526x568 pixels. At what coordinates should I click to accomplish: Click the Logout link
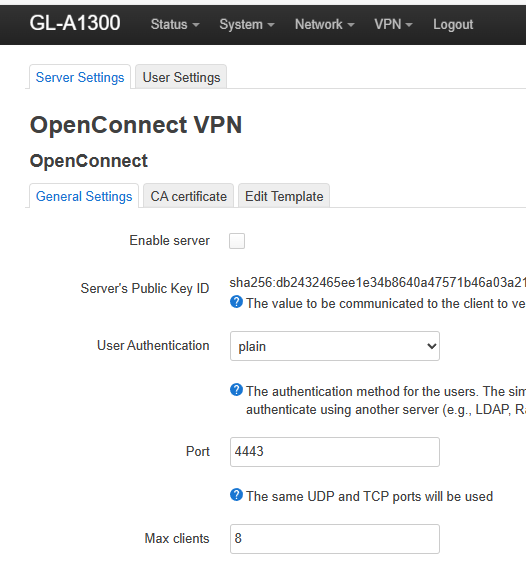tap(453, 25)
